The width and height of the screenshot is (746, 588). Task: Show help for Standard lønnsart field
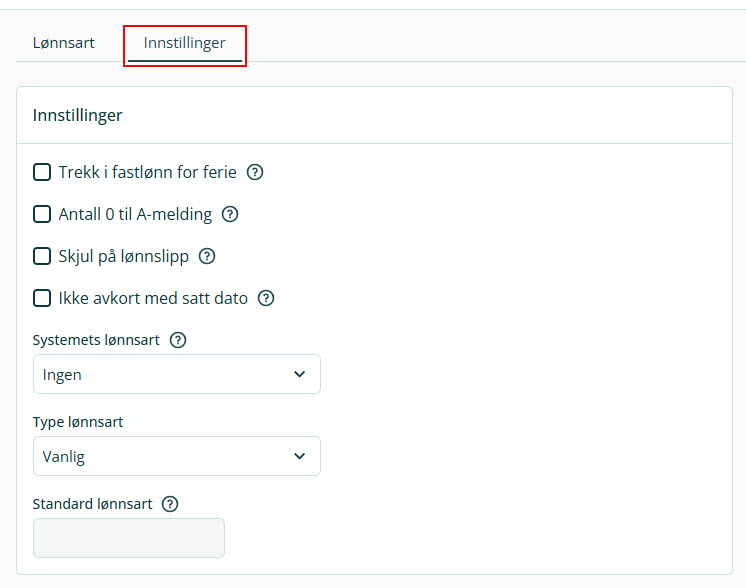[170, 504]
